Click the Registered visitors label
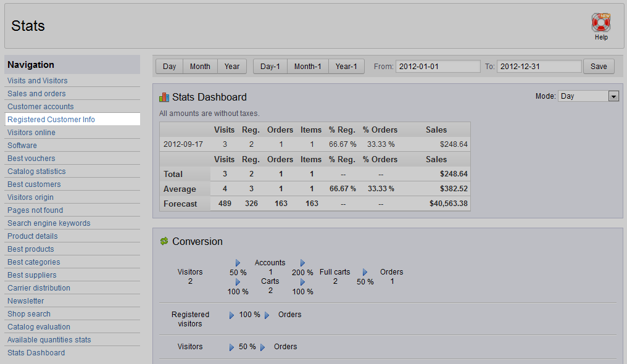The image size is (627, 364). [x=190, y=319]
